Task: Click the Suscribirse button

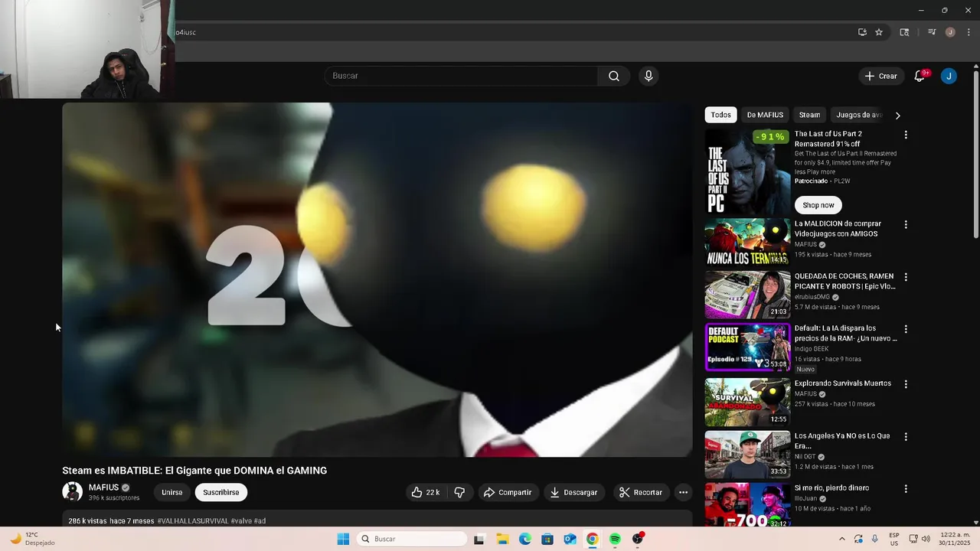Action: pyautogui.click(x=221, y=492)
